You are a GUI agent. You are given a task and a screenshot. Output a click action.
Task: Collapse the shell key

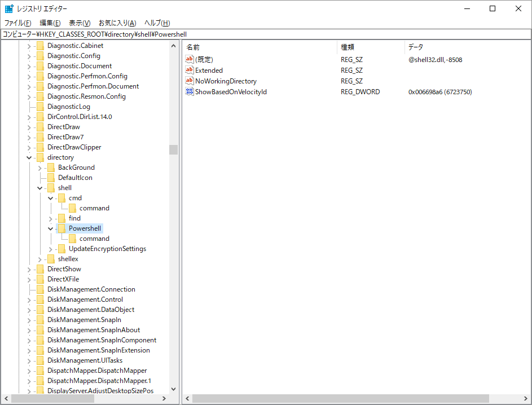(39, 188)
